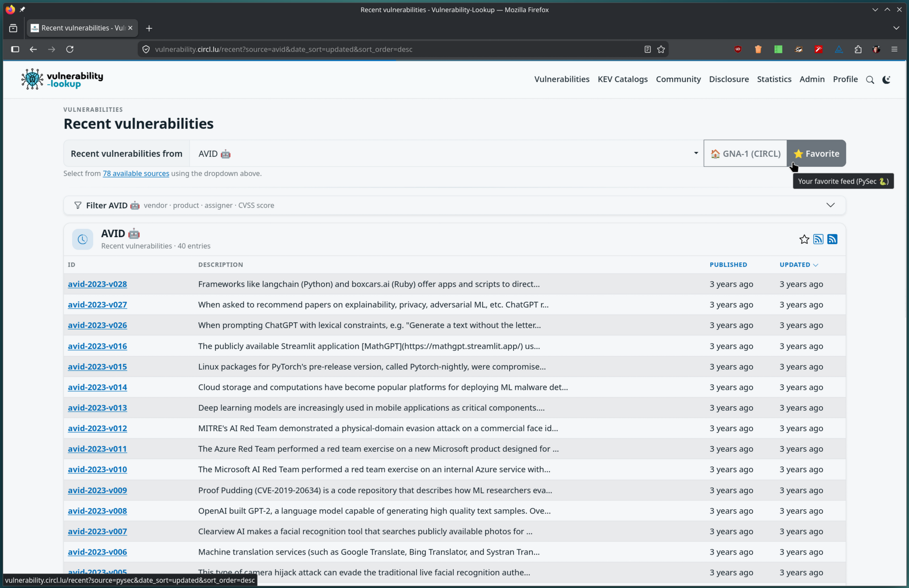Open a new browser tab

pyautogui.click(x=149, y=28)
